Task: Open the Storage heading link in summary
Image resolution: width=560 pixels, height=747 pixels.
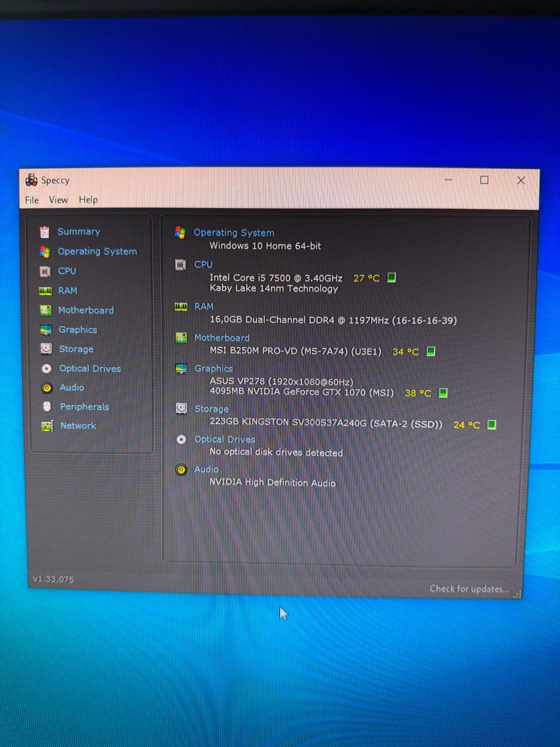Action: (x=211, y=409)
